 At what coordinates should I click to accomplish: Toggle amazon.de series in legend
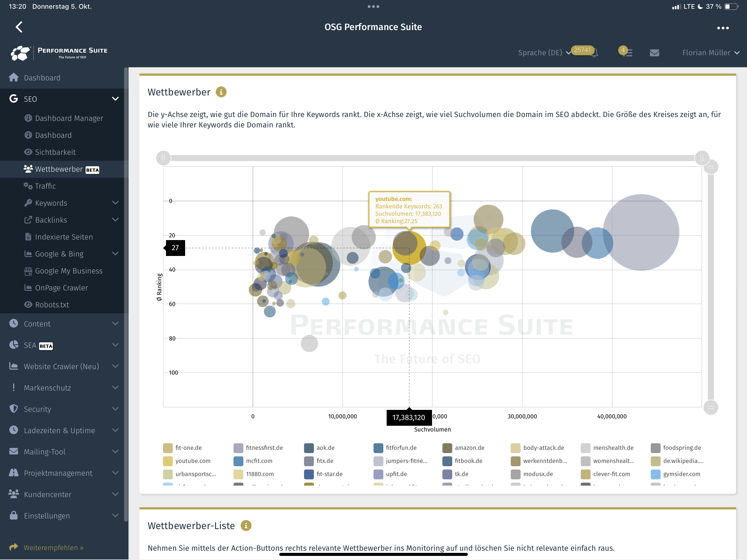coord(463,448)
